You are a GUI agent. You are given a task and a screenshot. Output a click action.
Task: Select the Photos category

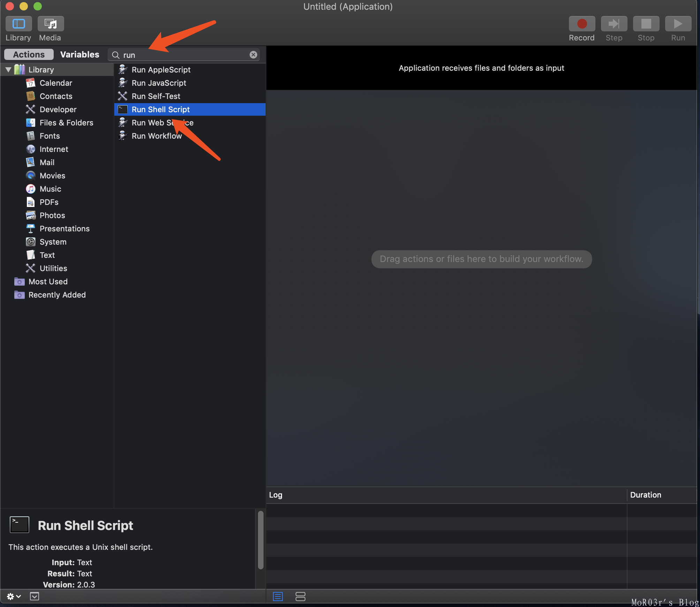click(x=57, y=215)
